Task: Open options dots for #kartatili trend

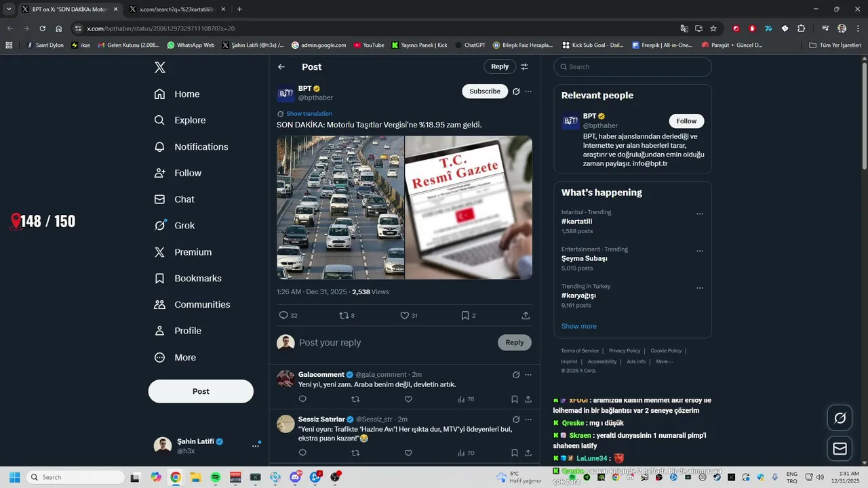Action: [x=700, y=214]
